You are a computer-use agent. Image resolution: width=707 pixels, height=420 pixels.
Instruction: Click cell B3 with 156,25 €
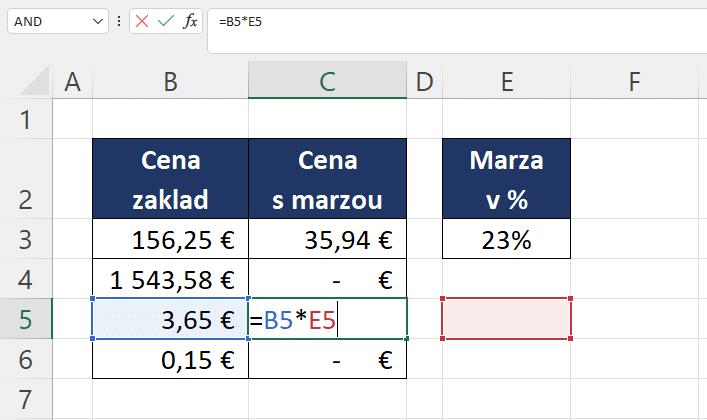coord(170,239)
